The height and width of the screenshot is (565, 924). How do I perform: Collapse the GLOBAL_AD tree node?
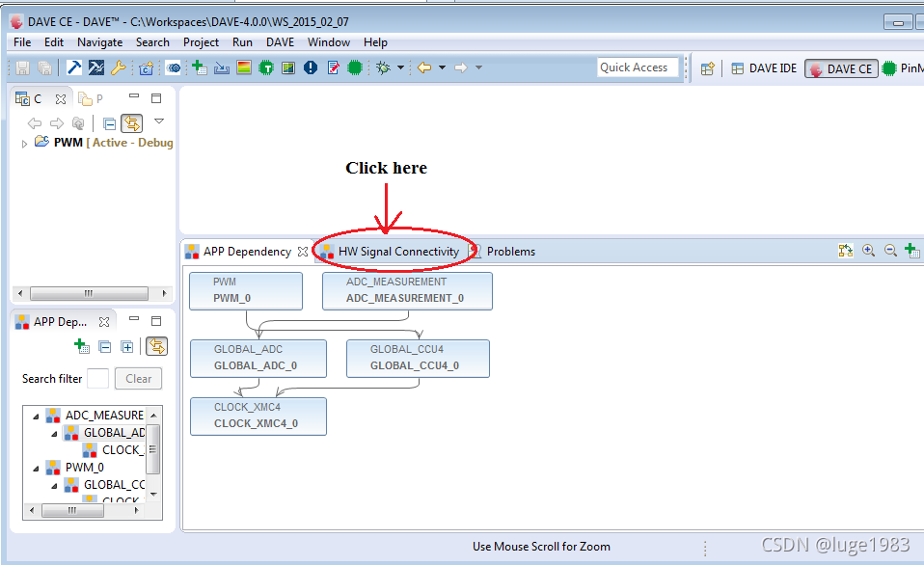tap(54, 434)
